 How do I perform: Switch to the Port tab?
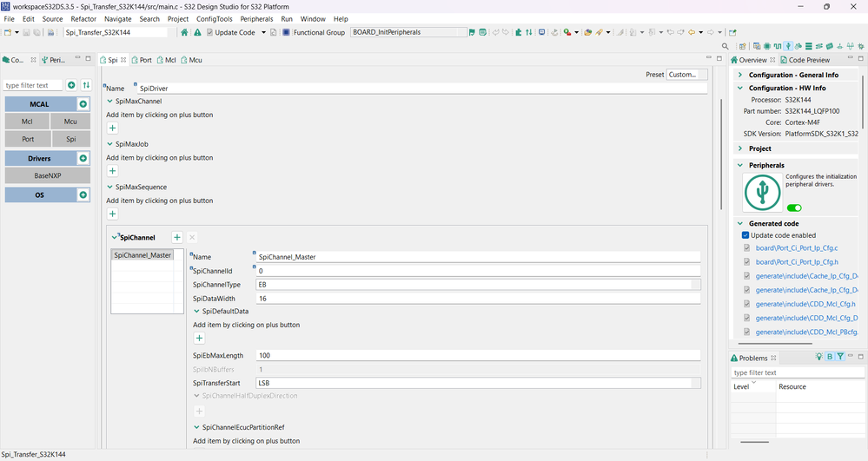point(142,60)
